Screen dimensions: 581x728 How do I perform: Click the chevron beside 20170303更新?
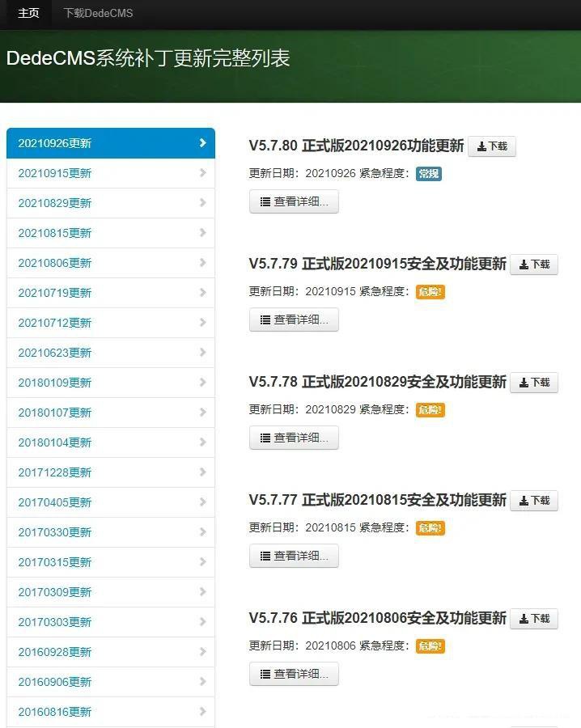click(202, 622)
